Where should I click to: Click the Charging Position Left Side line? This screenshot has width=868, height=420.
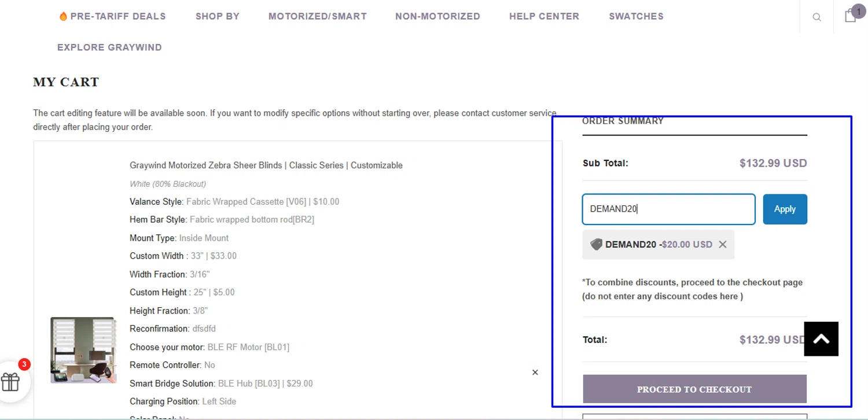(x=183, y=401)
